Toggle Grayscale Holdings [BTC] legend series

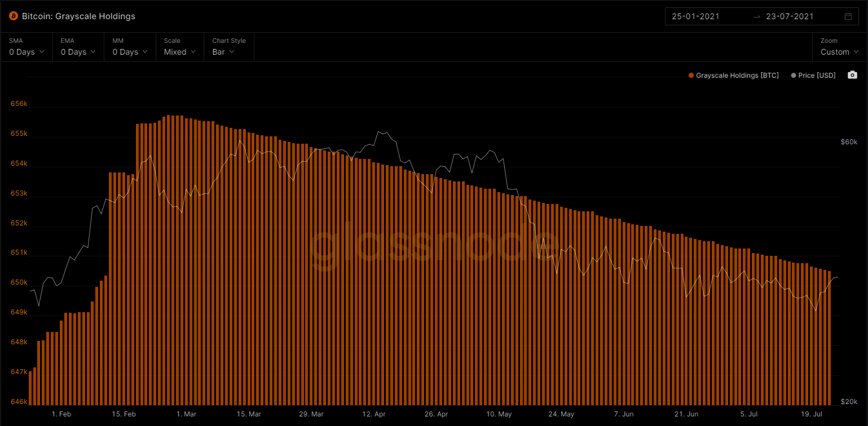click(x=733, y=76)
